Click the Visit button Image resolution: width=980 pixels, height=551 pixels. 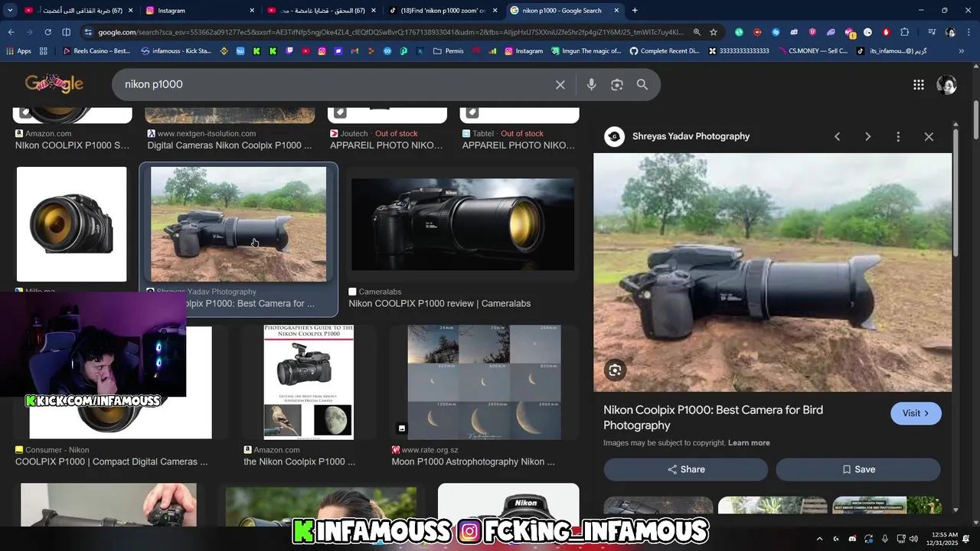coord(916,413)
